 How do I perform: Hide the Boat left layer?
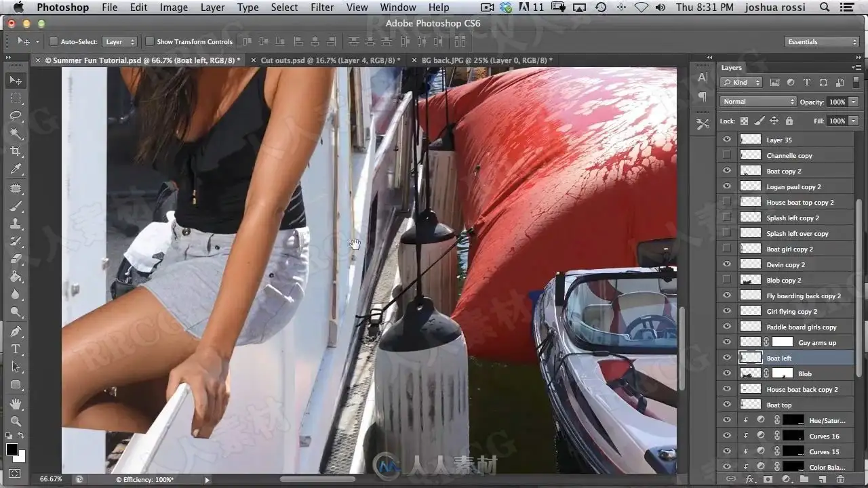(727, 358)
